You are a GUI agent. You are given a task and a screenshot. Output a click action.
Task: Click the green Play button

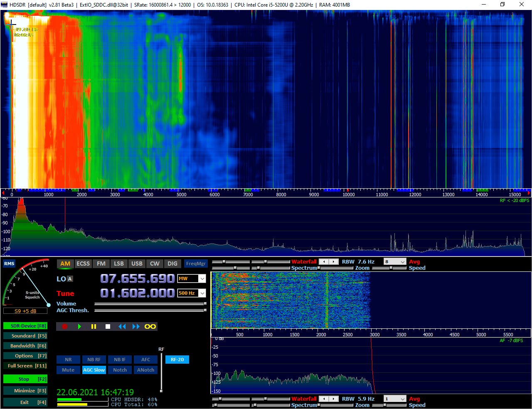click(x=79, y=326)
